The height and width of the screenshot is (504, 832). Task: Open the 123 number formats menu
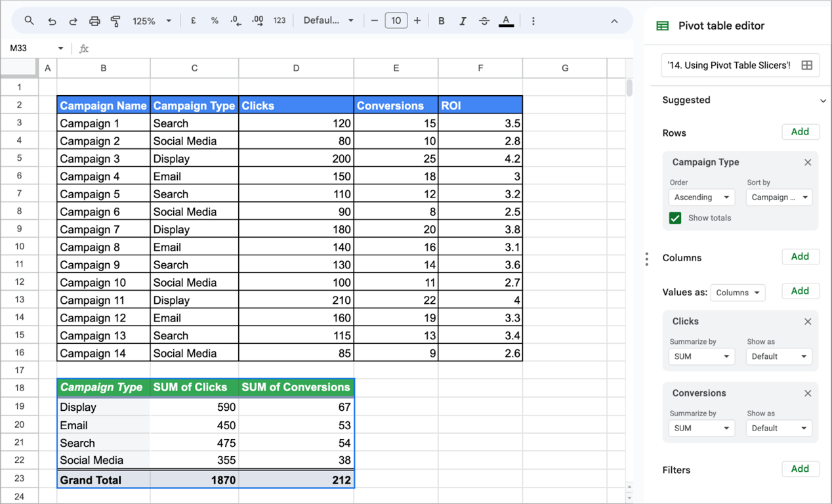coord(280,21)
